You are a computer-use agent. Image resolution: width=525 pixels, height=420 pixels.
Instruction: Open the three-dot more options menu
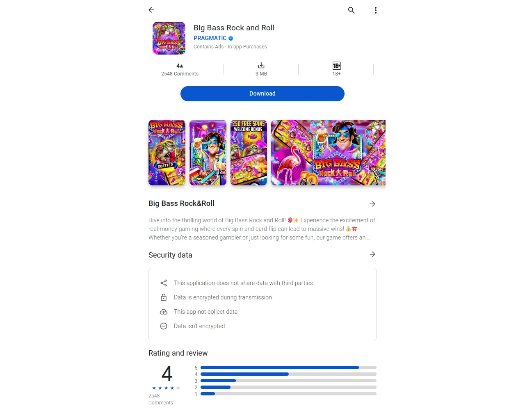coord(376,10)
